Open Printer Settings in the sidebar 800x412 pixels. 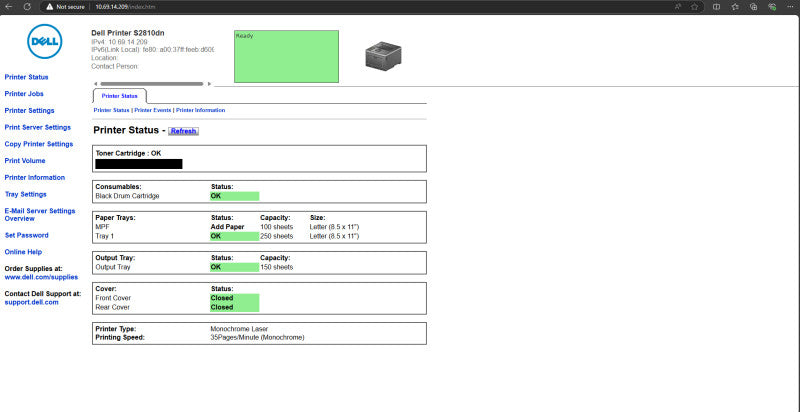(30, 111)
